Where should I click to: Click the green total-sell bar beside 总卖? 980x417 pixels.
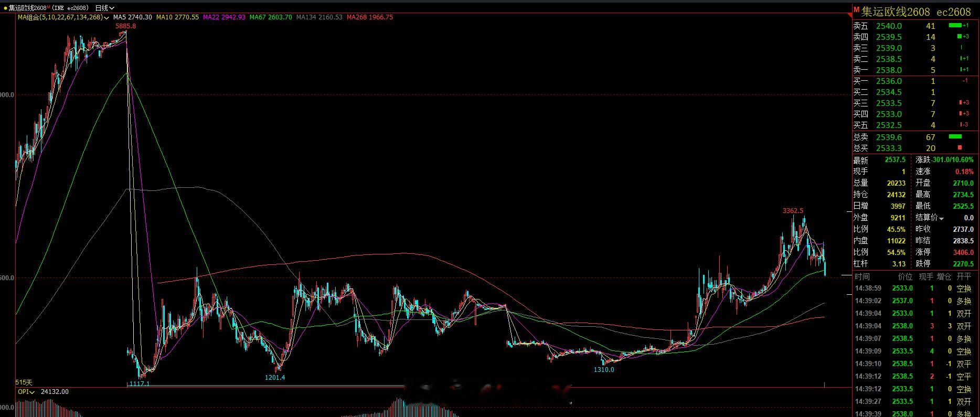coord(955,137)
